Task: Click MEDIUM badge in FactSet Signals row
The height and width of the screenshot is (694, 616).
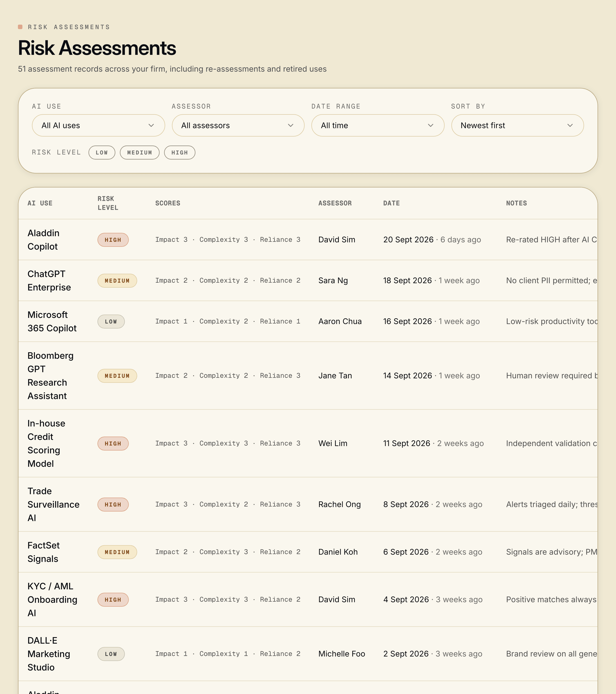Action: (x=117, y=552)
